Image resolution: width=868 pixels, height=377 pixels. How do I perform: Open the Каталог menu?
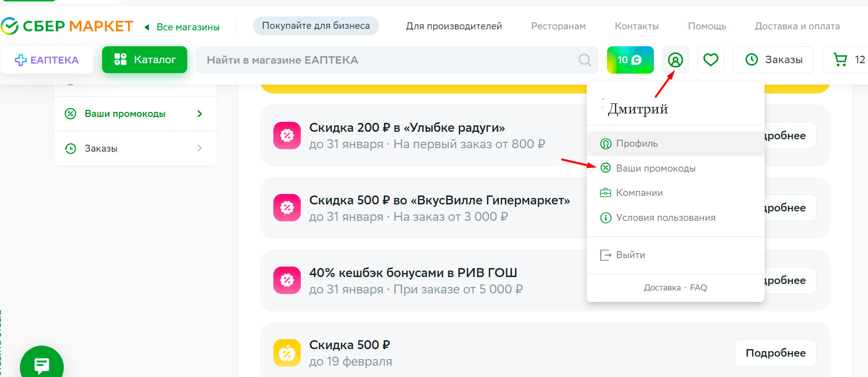tap(144, 60)
